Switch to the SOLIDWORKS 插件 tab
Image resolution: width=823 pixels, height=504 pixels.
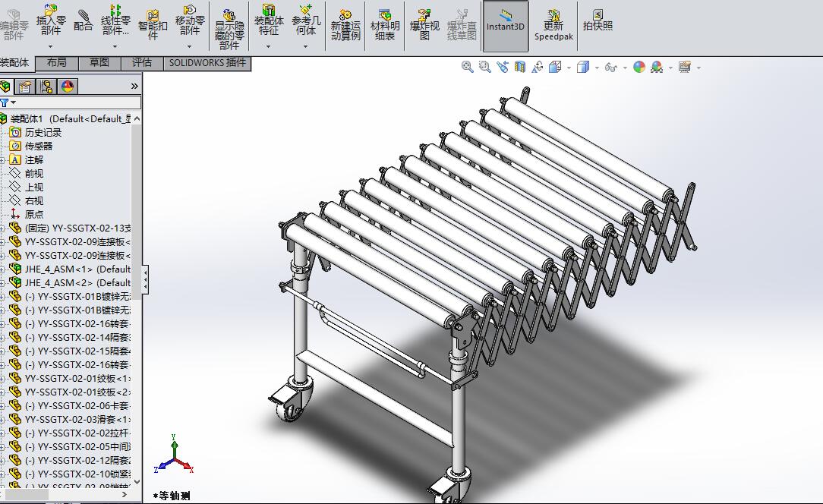tap(207, 63)
